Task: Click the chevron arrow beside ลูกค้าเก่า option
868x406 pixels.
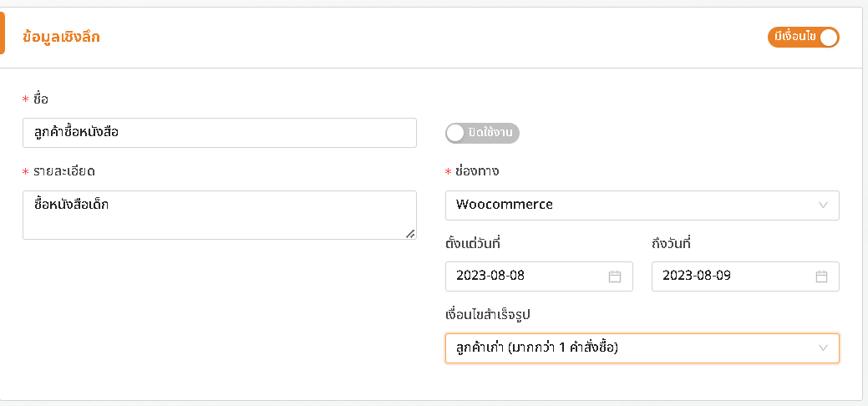Action: [x=823, y=348]
